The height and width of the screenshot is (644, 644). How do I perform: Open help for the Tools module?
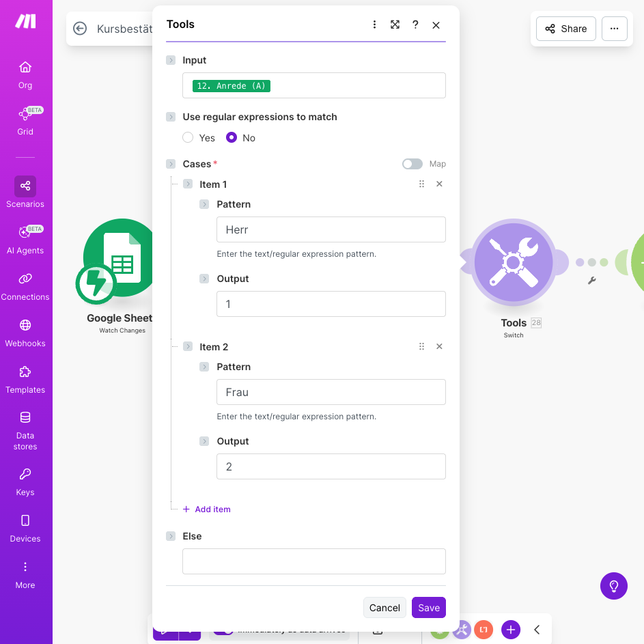(x=415, y=25)
